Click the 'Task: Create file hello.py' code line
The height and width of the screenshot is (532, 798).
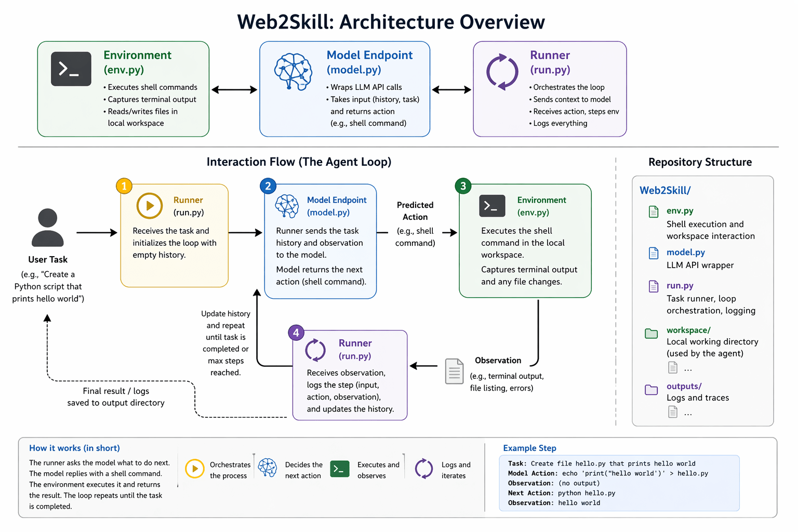coord(602,463)
